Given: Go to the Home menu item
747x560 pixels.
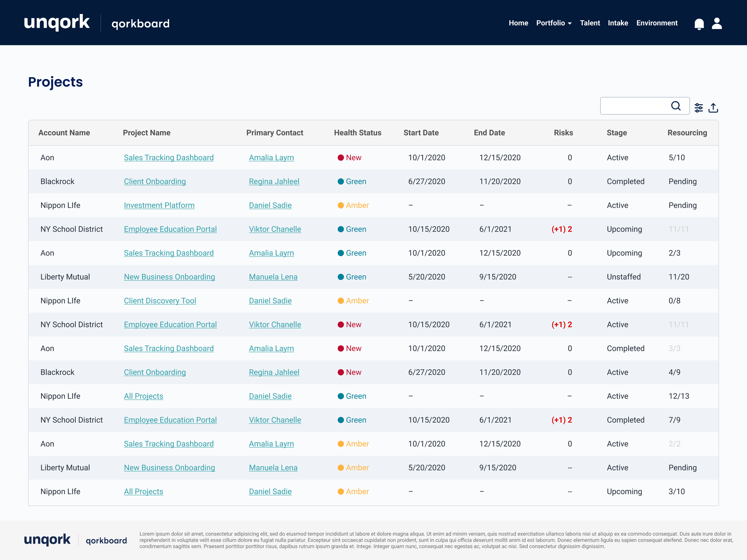Looking at the screenshot, I should [x=518, y=23].
